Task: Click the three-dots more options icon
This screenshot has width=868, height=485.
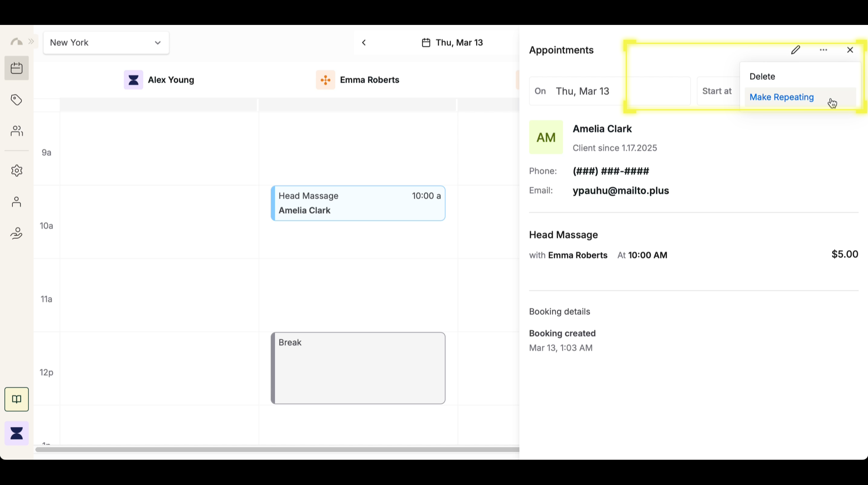Action: pyautogui.click(x=823, y=50)
